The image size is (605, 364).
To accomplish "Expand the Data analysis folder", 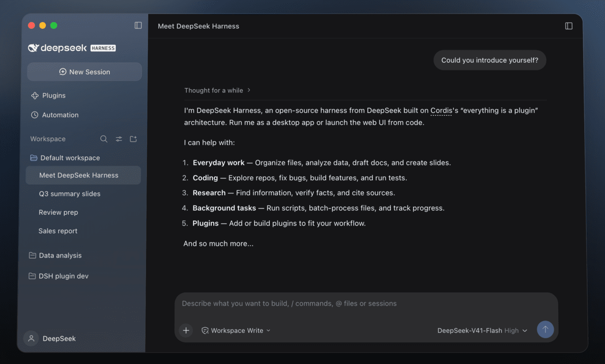I will click(x=55, y=255).
